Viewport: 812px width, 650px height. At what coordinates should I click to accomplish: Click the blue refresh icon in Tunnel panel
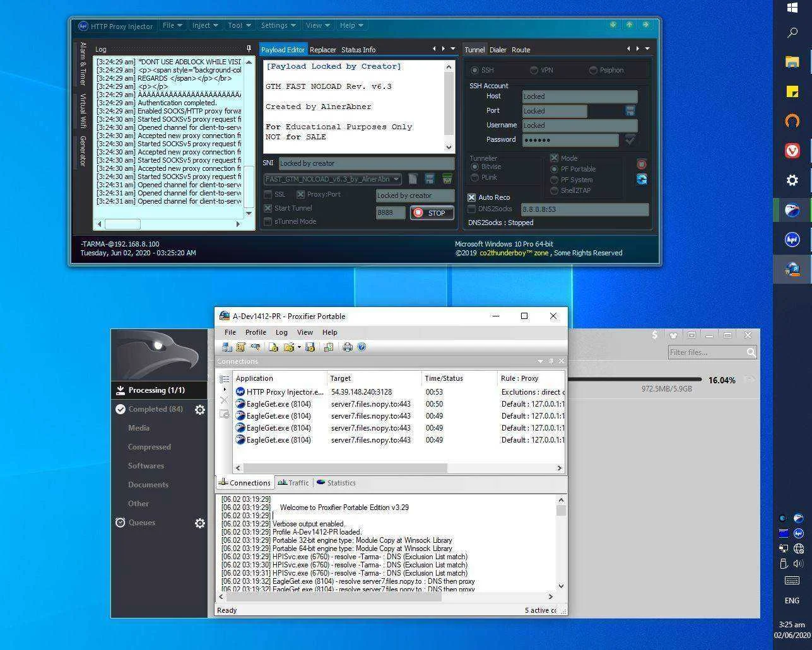tap(642, 179)
